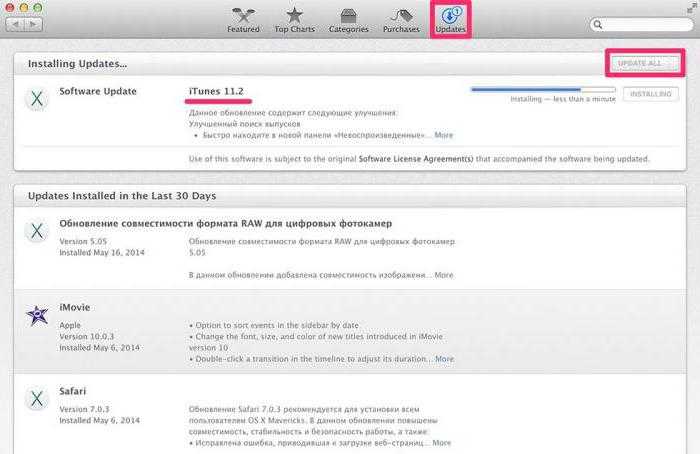Click 'Updates Installed in the Last 30 Days' header
This screenshot has width=700, height=454.
[122, 196]
